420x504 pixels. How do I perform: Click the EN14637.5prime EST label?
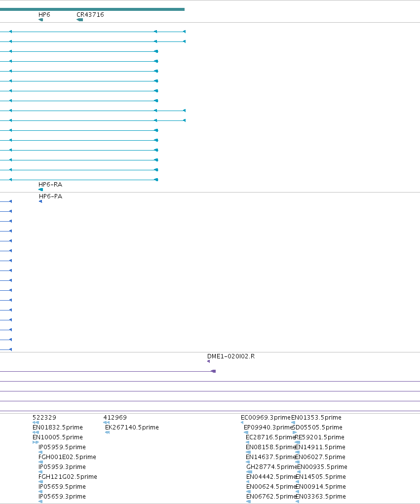pyautogui.click(x=270, y=457)
